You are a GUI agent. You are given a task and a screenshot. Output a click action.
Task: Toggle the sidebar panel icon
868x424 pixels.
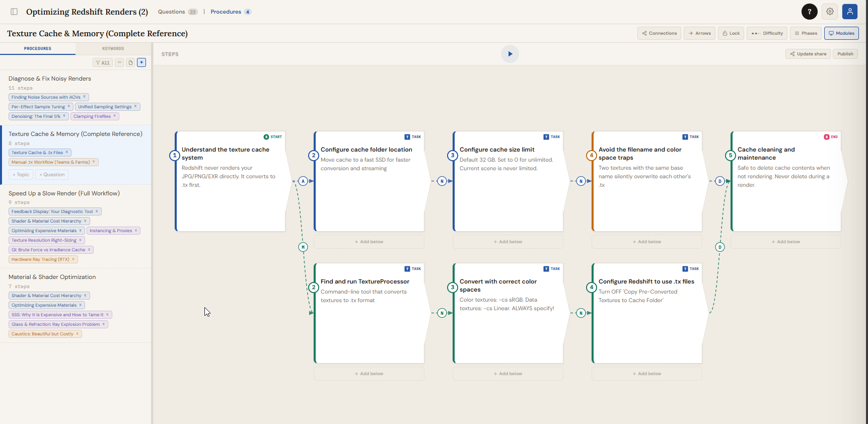point(14,12)
